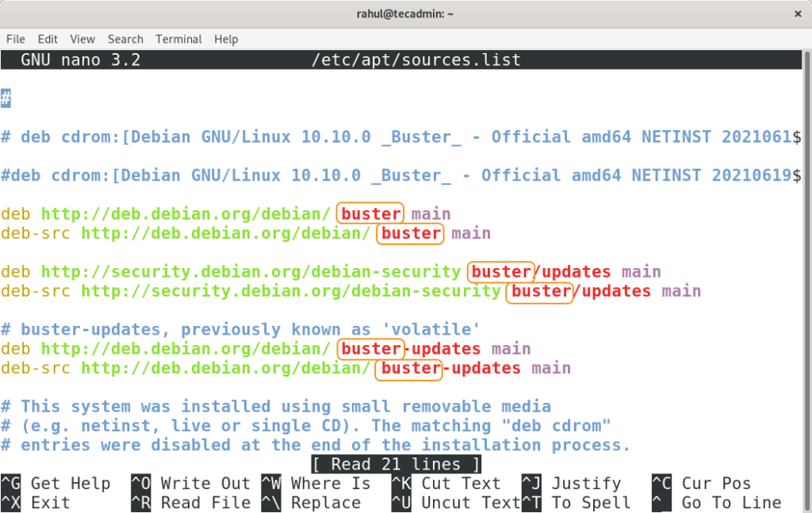The height and width of the screenshot is (513, 812).
Task: Open the File menu
Action: [16, 39]
